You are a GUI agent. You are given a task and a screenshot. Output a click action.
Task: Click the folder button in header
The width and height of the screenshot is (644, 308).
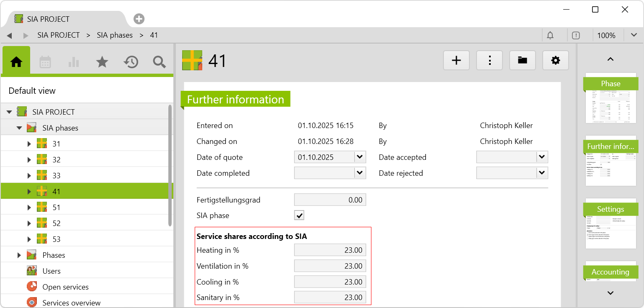coord(522,61)
